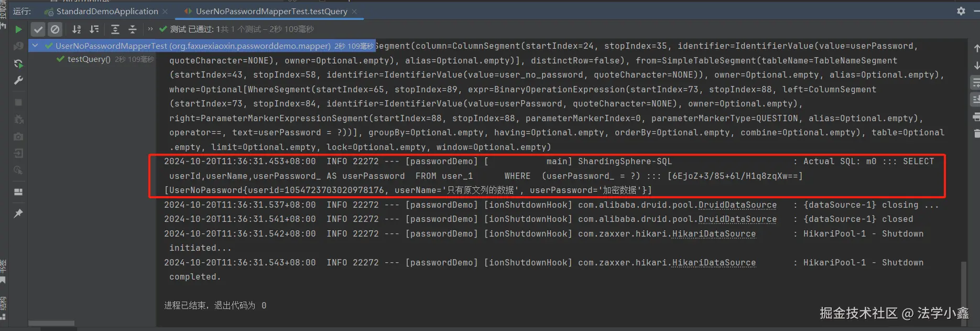Click the DruidDataSource link in closing line
980x331 pixels.
click(x=737, y=205)
